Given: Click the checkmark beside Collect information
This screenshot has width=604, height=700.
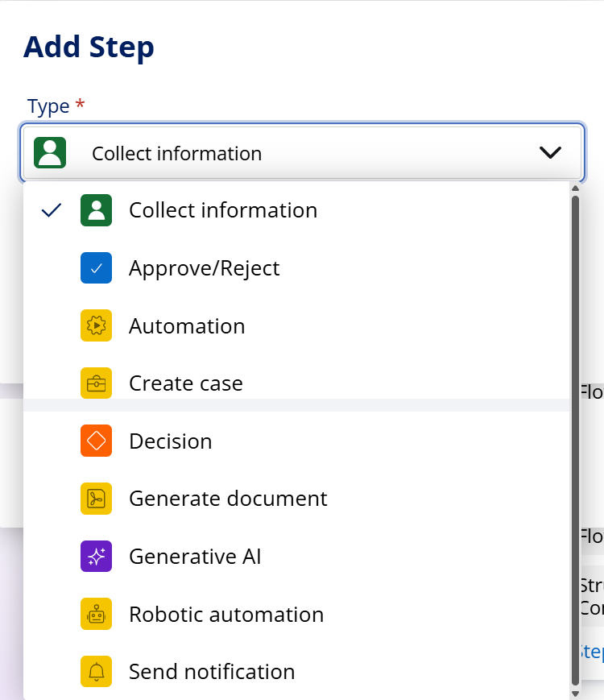Looking at the screenshot, I should 52,210.
